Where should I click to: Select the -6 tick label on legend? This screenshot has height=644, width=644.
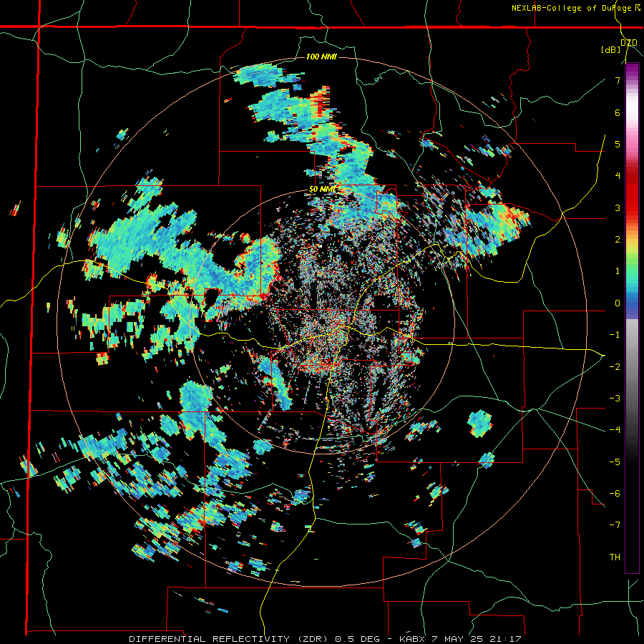[x=615, y=494]
